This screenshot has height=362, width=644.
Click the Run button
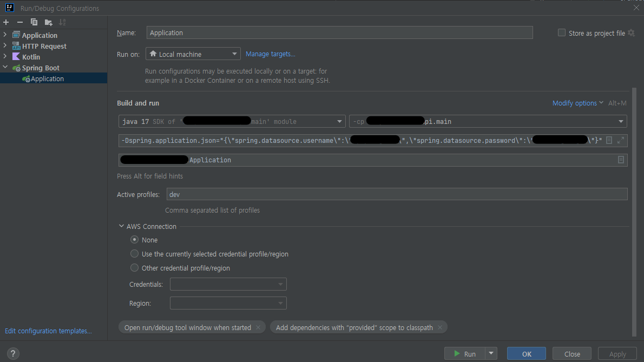(x=464, y=353)
